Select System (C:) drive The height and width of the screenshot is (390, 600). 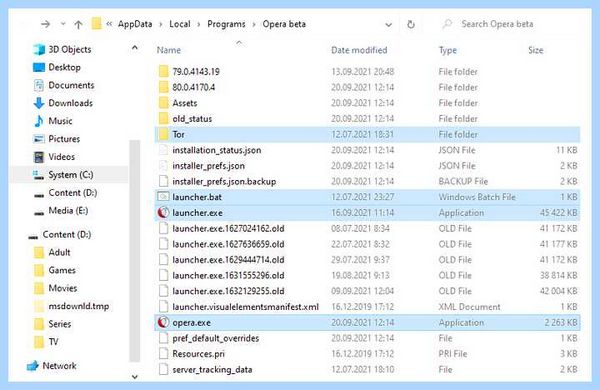[x=70, y=175]
